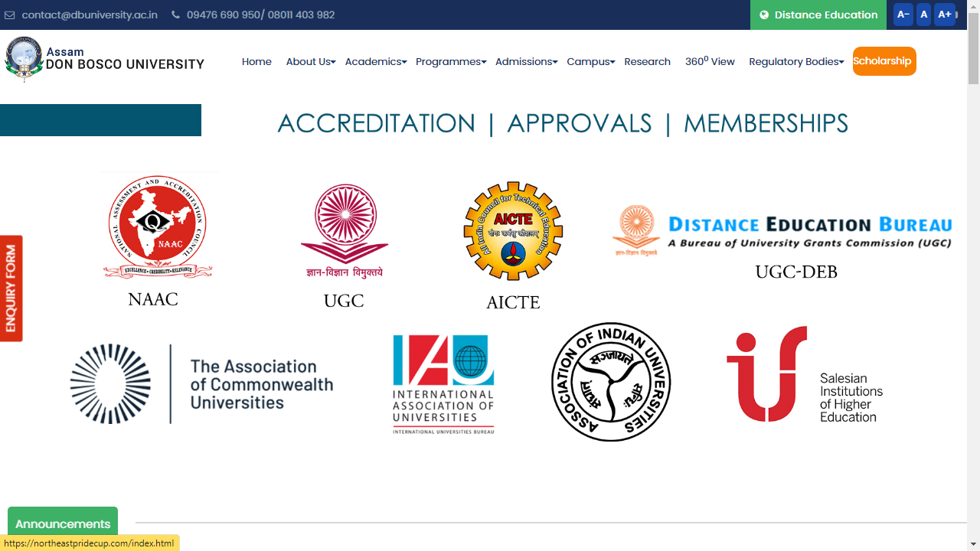Click the Salesian Institutions of Higher Education logo
This screenshot has width=980, height=551.
[805, 374]
